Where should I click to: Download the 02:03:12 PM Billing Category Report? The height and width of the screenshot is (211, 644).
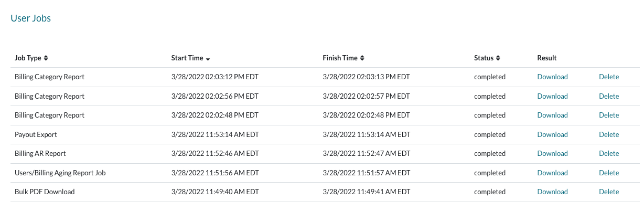click(552, 77)
